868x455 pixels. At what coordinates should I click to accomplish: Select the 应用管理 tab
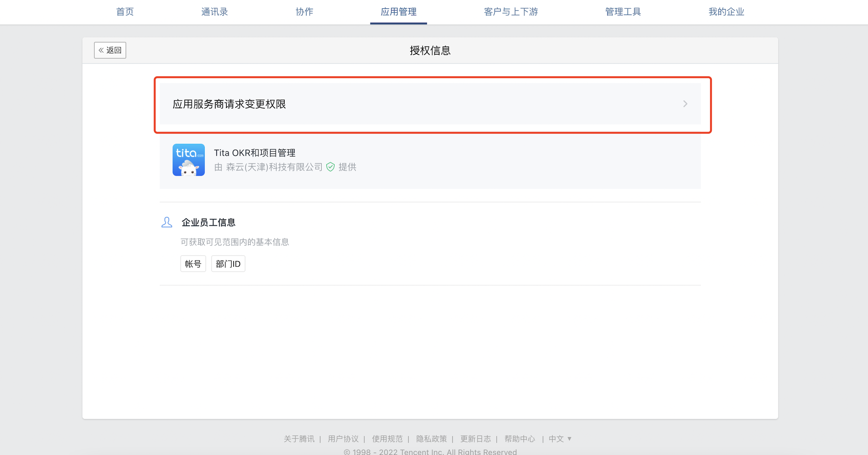point(398,12)
